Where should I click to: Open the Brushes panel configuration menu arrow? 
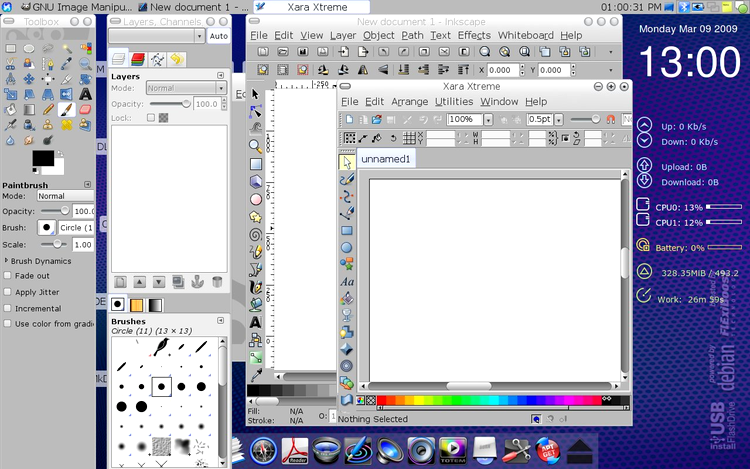tap(221, 321)
